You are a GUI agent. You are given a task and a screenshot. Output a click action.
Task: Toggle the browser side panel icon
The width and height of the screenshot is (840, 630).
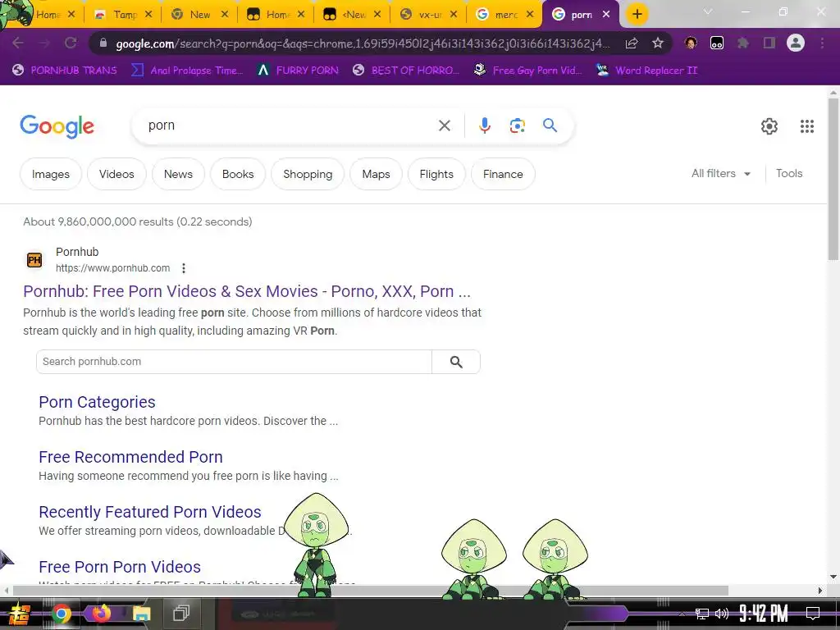(x=769, y=43)
